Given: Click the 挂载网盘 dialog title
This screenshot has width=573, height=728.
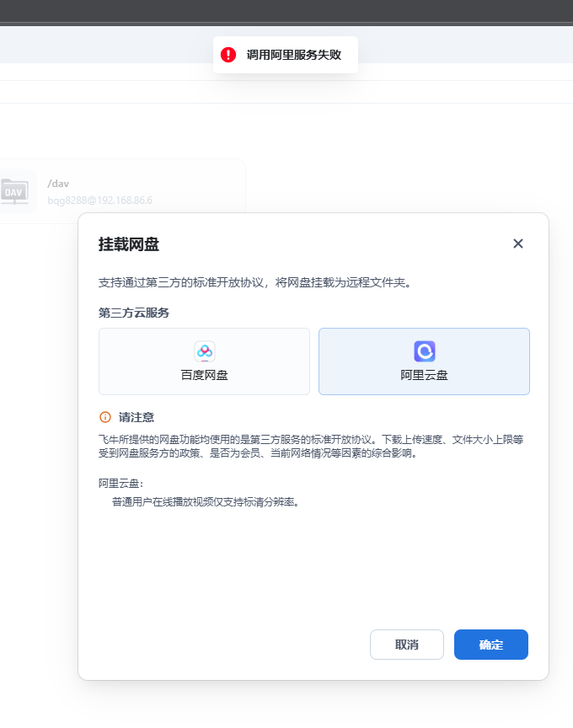Looking at the screenshot, I should pyautogui.click(x=129, y=244).
